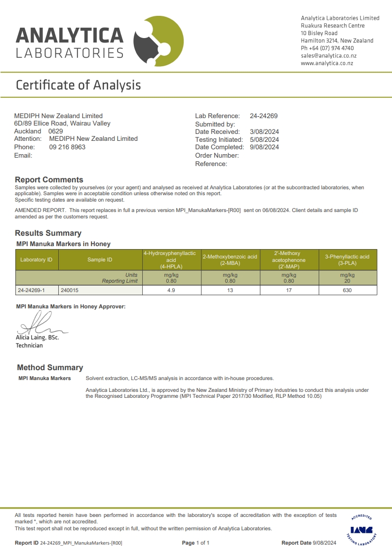
Task: Open the www.analytica.co.nz website link
Action: pyautogui.click(x=327, y=63)
